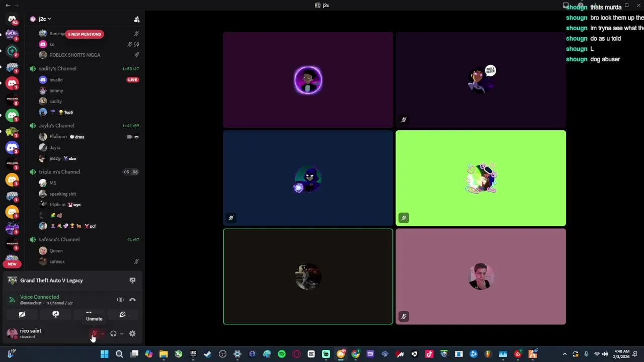
Task: Open File Explorer from taskbar
Action: tap(164, 354)
